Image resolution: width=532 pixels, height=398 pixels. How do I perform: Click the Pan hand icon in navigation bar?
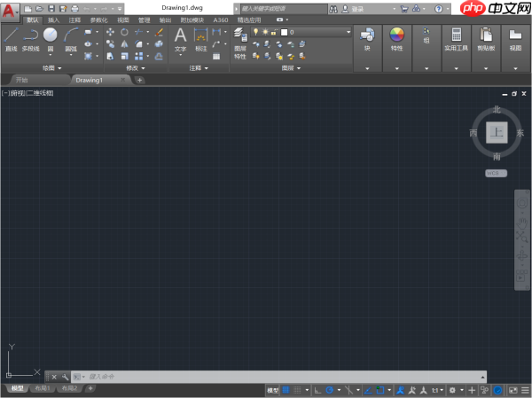(522, 223)
